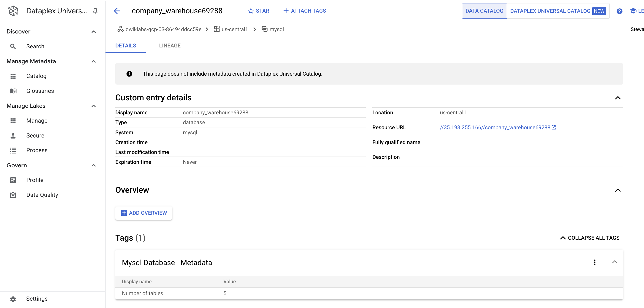This screenshot has width=644, height=308.
Task: Open the Resource URL link
Action: click(x=495, y=127)
